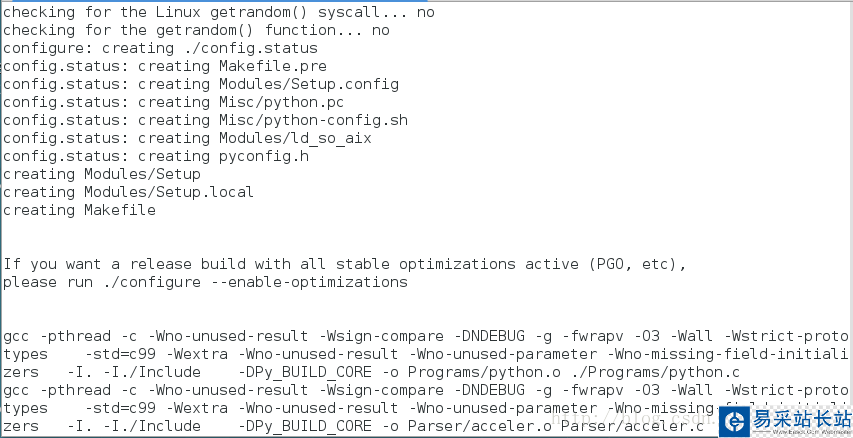Click the "creating Modules/Setup.local" line
The image size is (853, 438).
pyautogui.click(x=128, y=192)
